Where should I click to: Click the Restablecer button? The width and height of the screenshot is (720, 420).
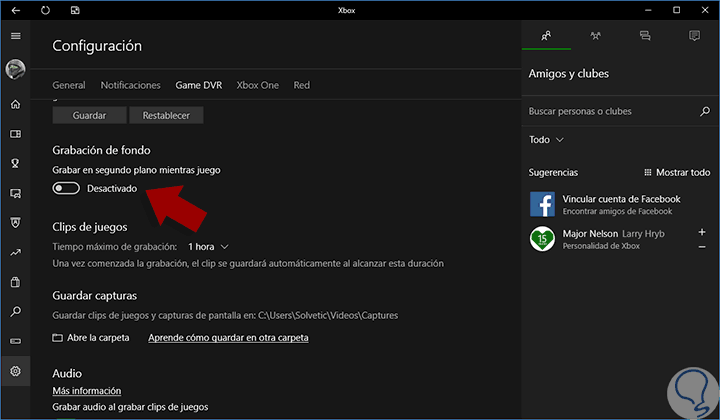tap(166, 116)
